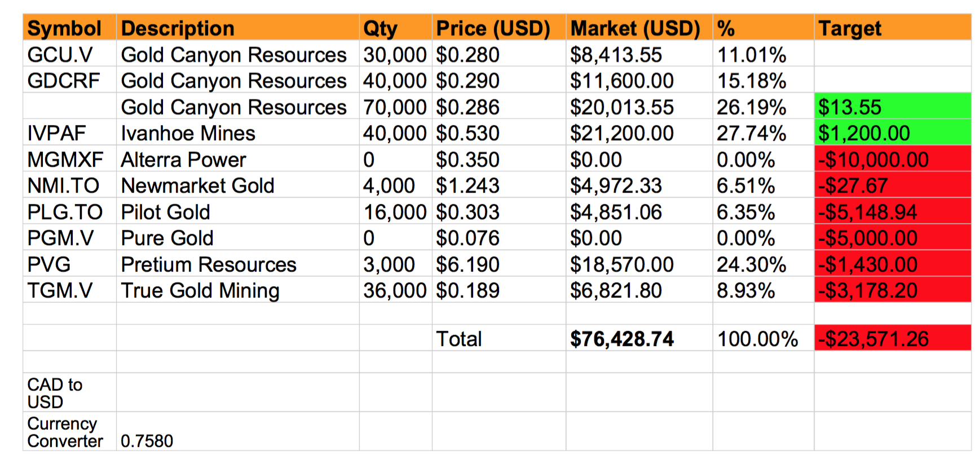Click the Pure Gold description cell

pos(237,237)
